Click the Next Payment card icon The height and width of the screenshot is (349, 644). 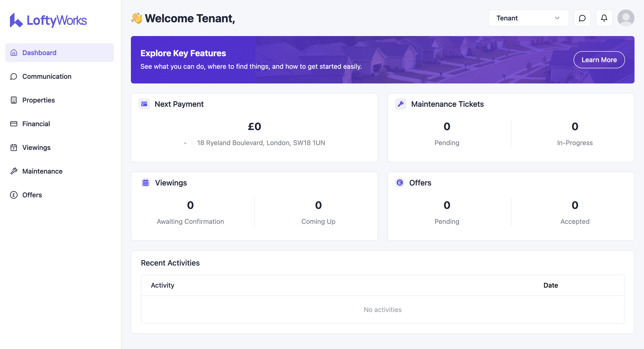pos(144,104)
